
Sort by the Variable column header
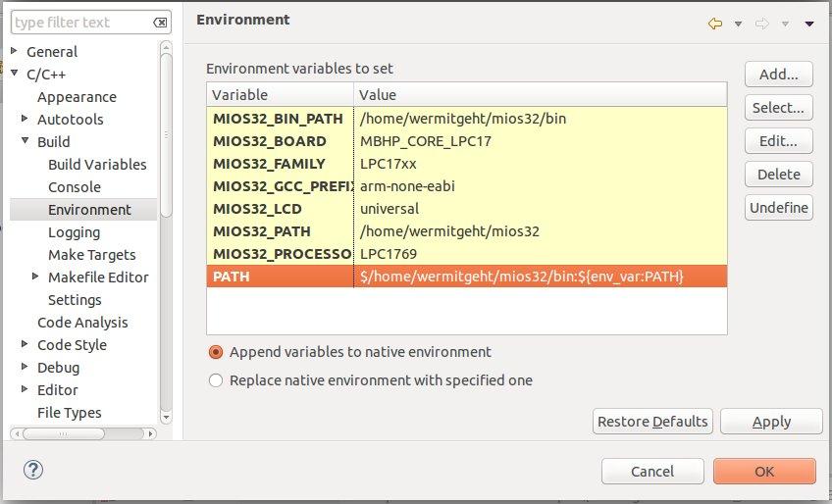[x=281, y=94]
